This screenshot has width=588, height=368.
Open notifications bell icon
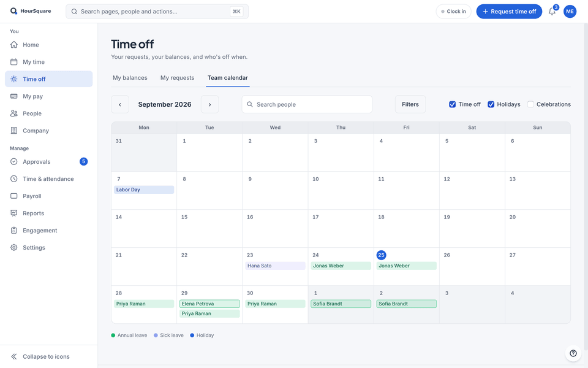(x=552, y=11)
